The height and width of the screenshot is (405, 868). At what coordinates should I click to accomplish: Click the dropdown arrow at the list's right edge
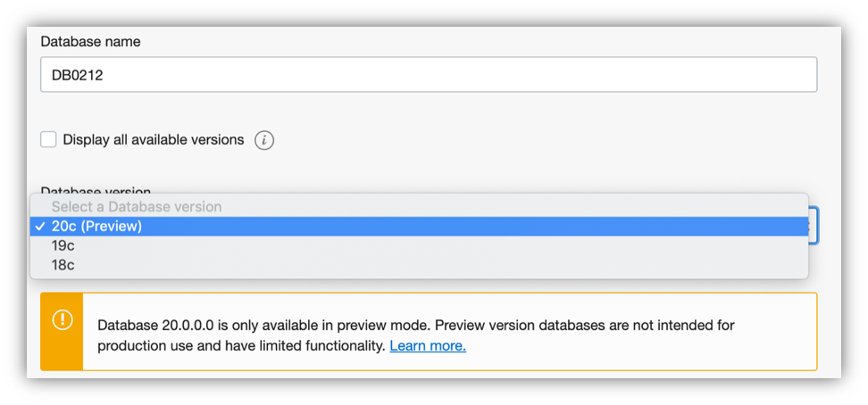[811, 227]
